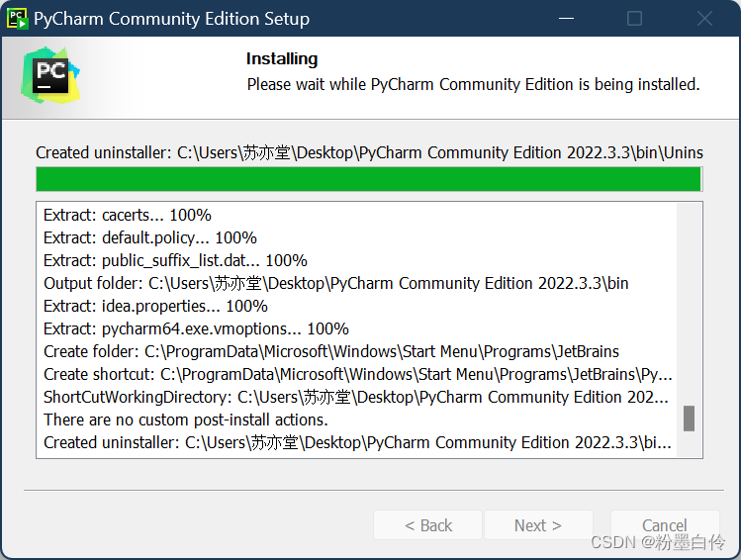Viewport: 741px width, 560px height.
Task: Click the log list scrollbar thumb
Action: [689, 419]
